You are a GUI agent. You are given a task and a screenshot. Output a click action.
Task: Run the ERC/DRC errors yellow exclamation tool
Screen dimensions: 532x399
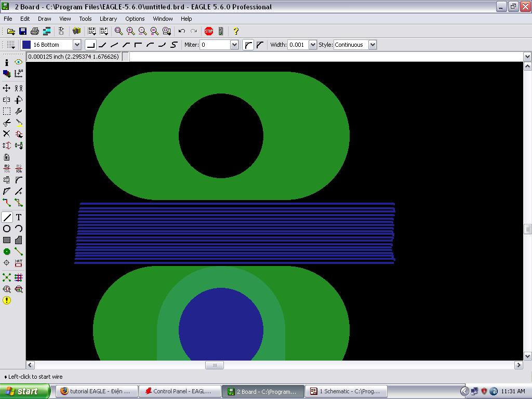click(x=7, y=300)
